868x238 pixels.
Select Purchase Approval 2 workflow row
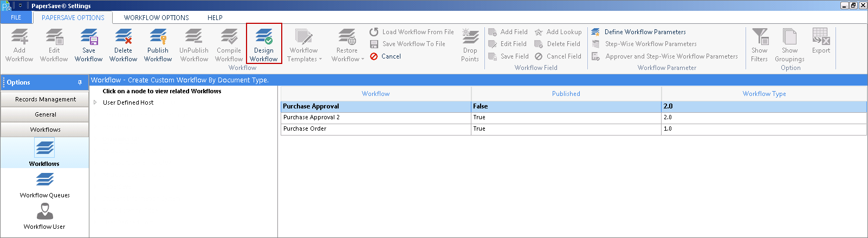[x=574, y=118]
